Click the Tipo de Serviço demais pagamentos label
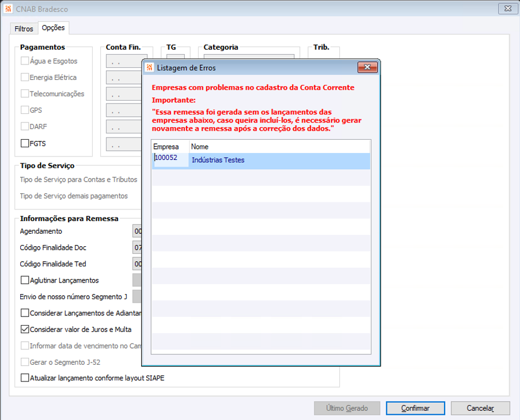The image size is (520, 420). tap(74, 196)
